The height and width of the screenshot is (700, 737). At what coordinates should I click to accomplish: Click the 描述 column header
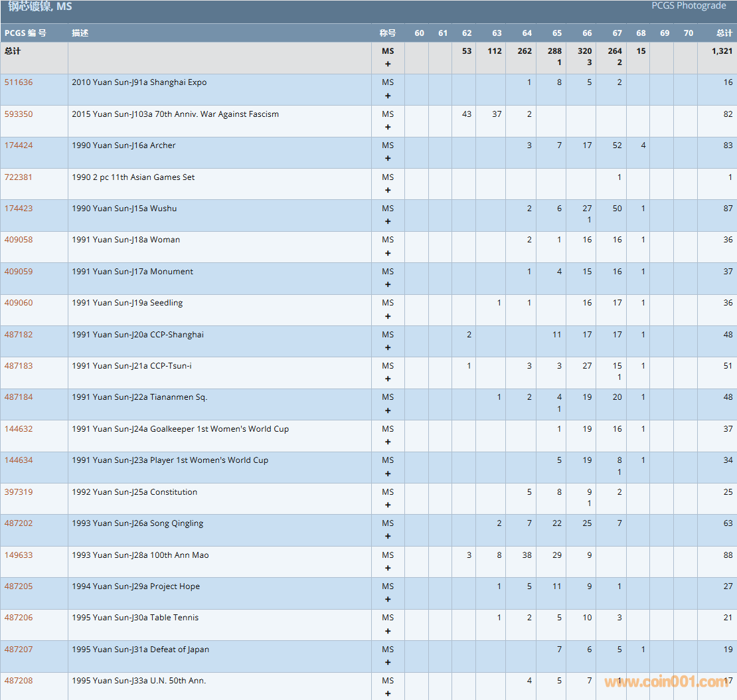click(80, 33)
